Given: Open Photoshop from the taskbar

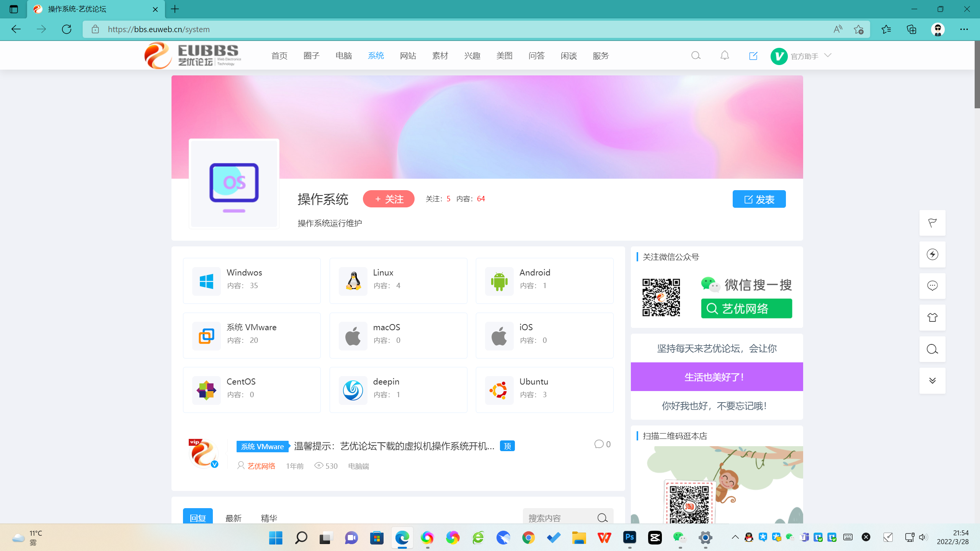Looking at the screenshot, I should [x=630, y=538].
